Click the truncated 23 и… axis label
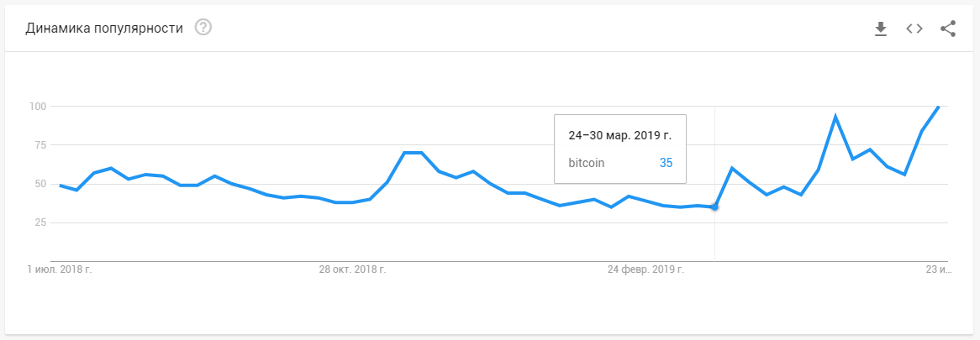The height and width of the screenshot is (340, 980). click(938, 269)
